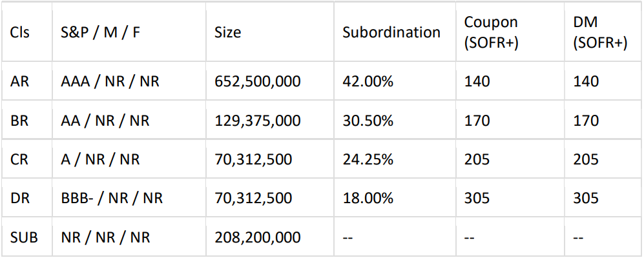644x258 pixels.
Task: Select the 'BR' class cell
Action: click(19, 121)
